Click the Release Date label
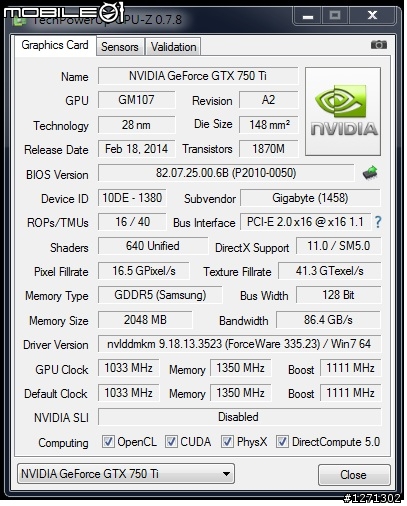407x506 pixels. (x=56, y=150)
